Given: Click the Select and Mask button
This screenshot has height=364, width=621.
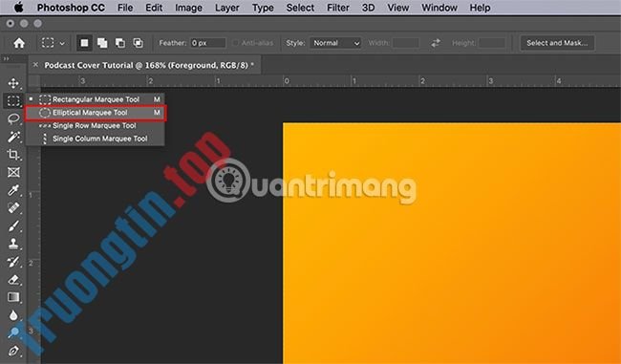Looking at the screenshot, I should 557,43.
